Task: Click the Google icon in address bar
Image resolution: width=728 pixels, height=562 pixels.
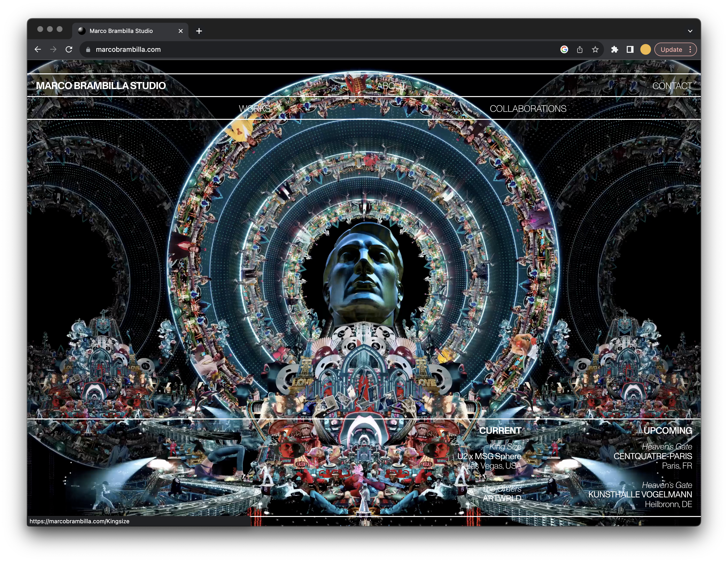Action: point(564,49)
